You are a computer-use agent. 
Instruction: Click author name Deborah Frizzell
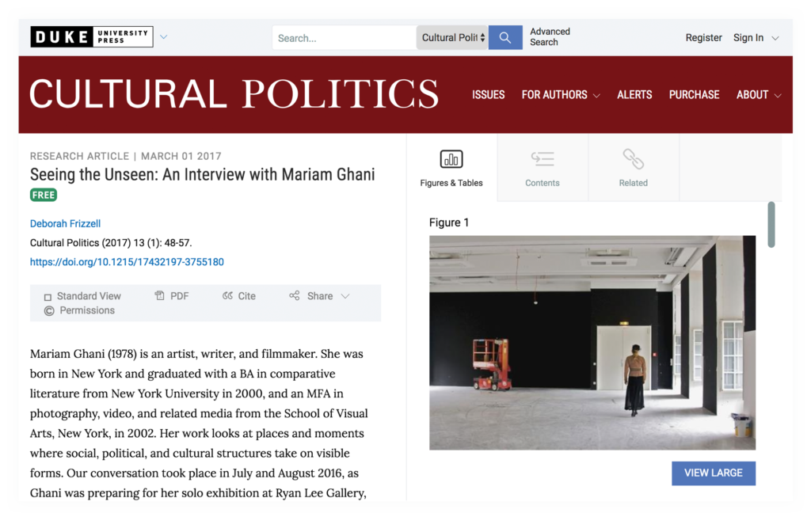(65, 224)
